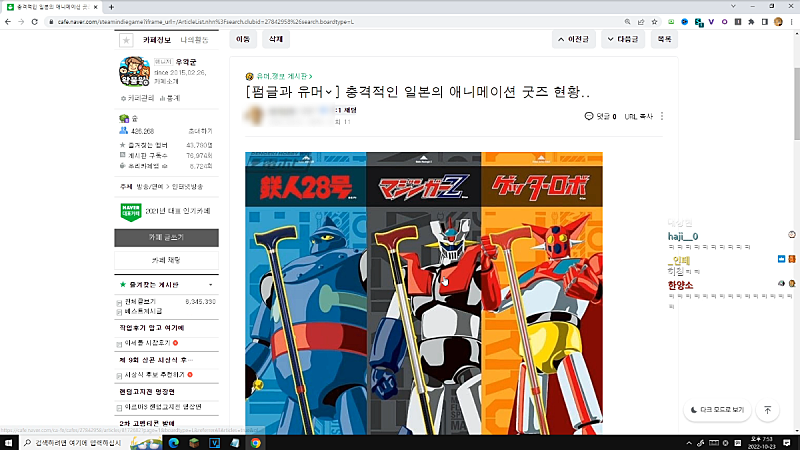Open the 통계 statistics link
The image size is (800, 450).
click(x=170, y=98)
